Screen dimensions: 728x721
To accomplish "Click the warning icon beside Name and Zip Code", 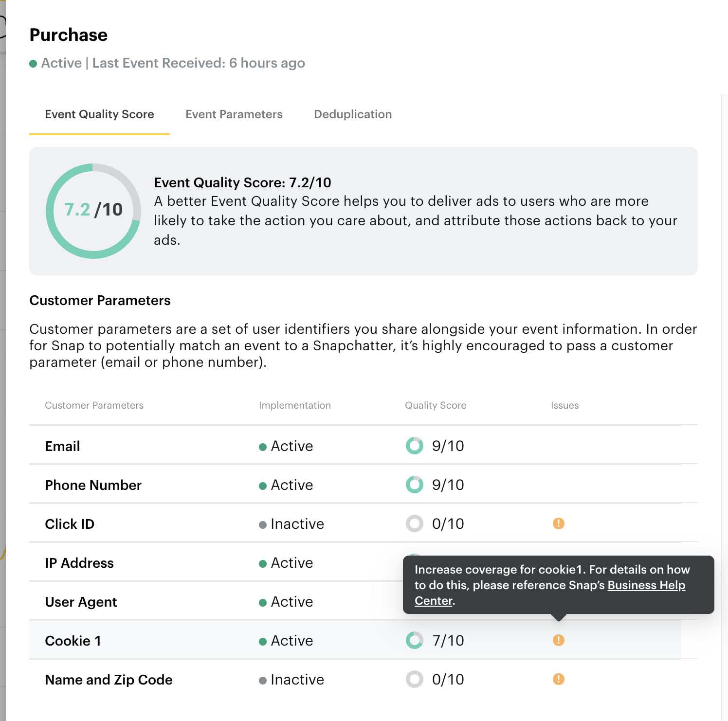I will point(559,679).
